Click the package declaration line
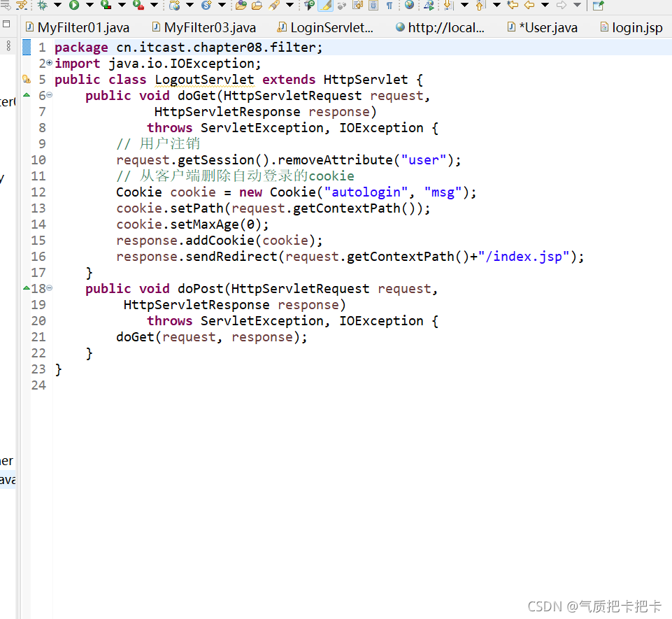This screenshot has height=619, width=672. pyautogui.click(x=189, y=47)
